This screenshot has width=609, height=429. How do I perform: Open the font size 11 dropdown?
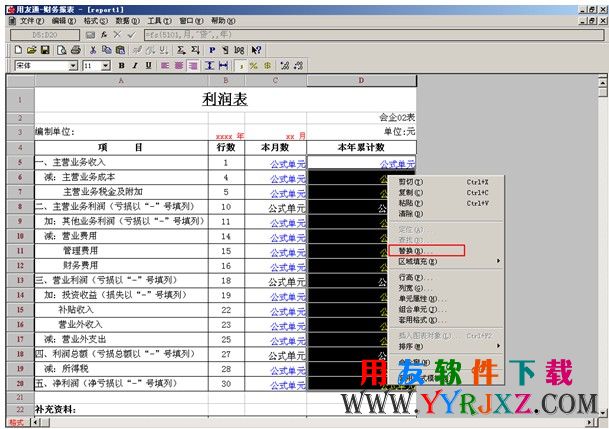[106, 66]
